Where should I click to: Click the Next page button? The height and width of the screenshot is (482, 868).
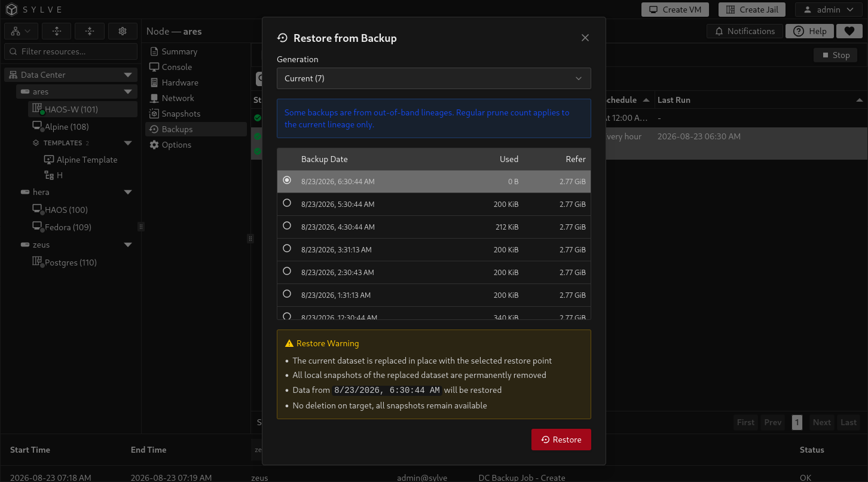click(x=822, y=422)
